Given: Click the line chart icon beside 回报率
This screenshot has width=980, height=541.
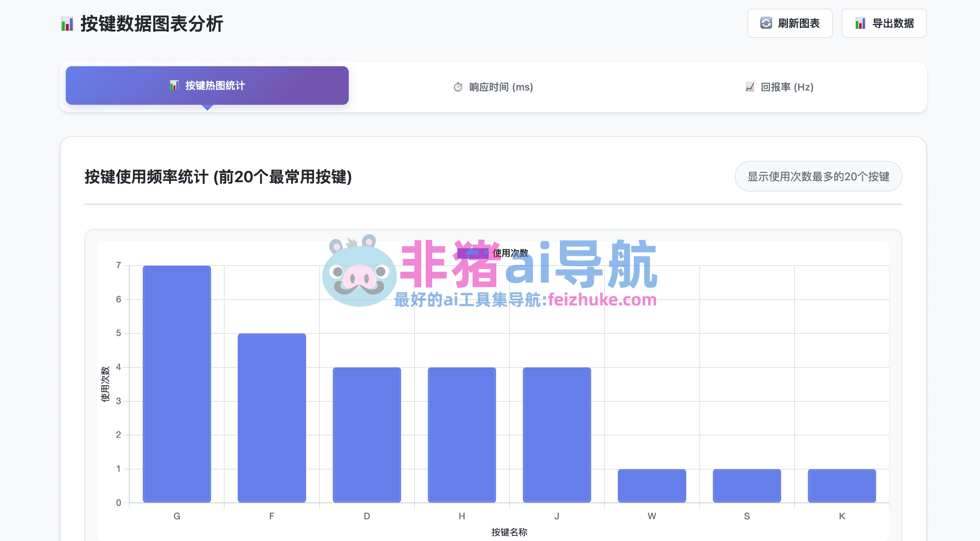Looking at the screenshot, I should 749,87.
